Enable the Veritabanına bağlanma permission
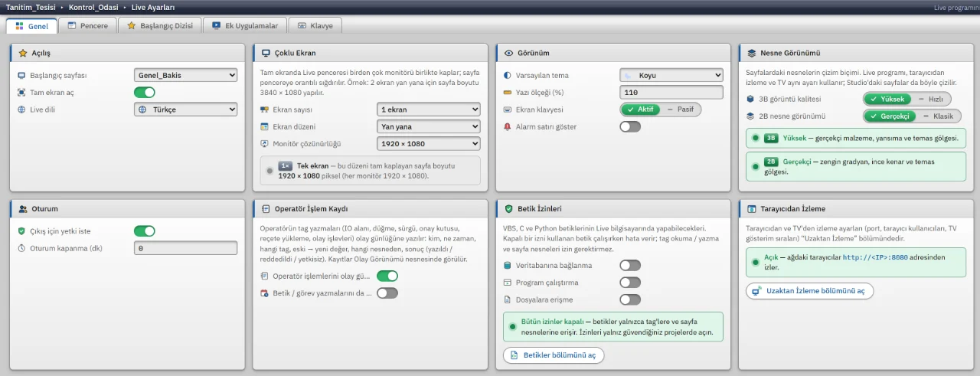Viewport: 980px width, 376px height. 630,266
